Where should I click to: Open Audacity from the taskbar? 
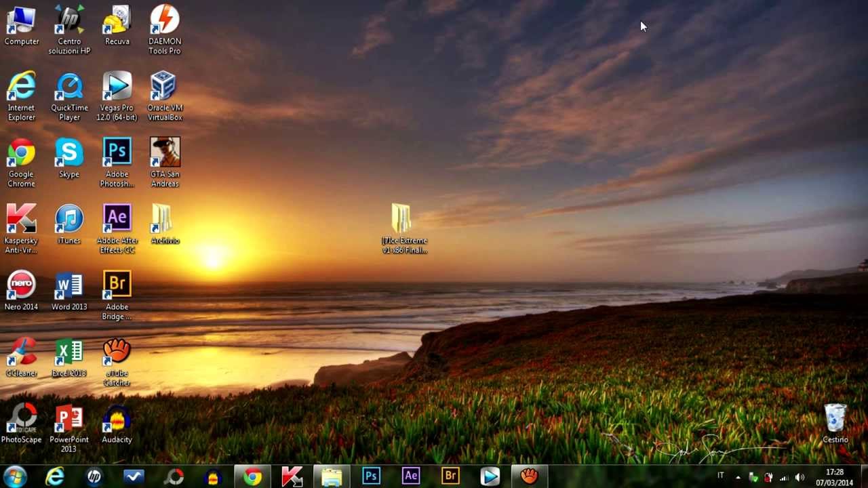[x=213, y=477]
